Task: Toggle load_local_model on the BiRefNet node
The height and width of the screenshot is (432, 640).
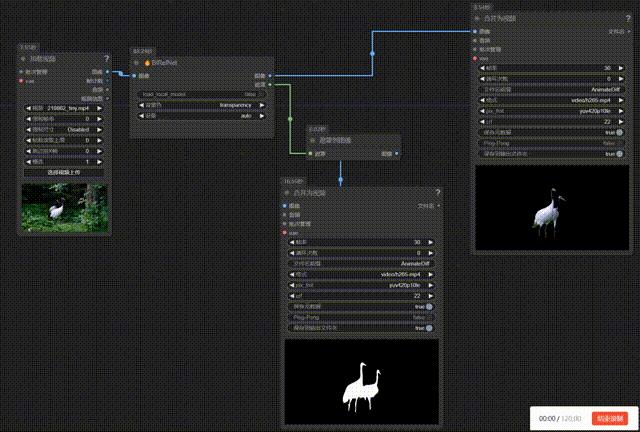Action: tap(202, 94)
